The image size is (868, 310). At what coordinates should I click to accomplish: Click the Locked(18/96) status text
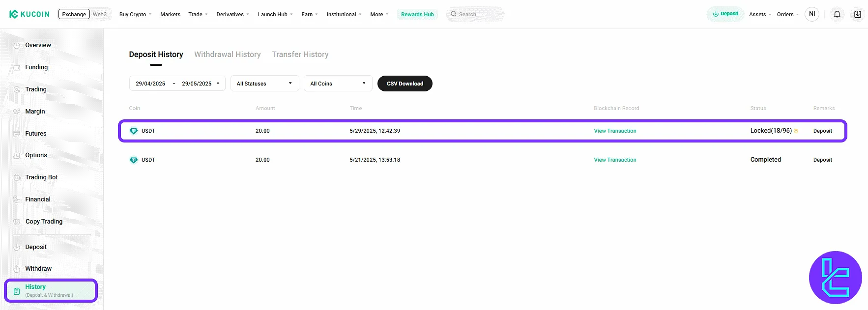click(771, 131)
